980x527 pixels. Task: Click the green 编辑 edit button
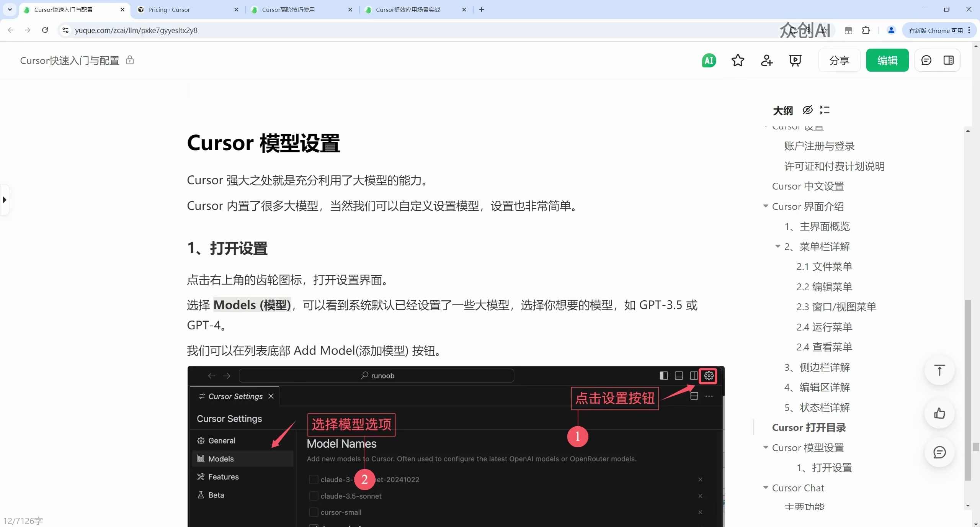coord(887,61)
